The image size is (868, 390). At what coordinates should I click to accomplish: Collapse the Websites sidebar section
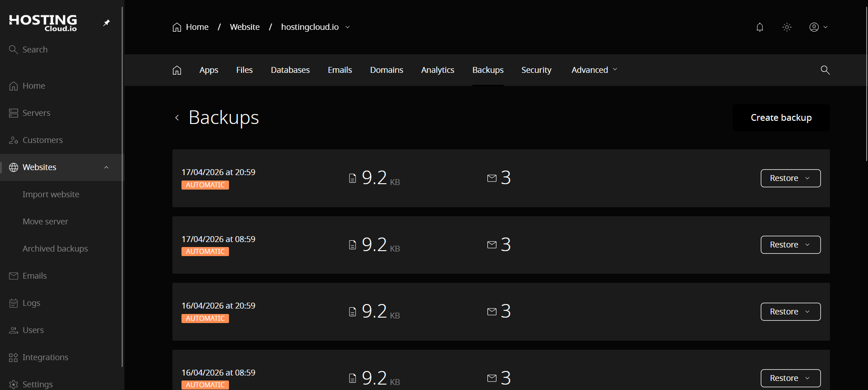tap(106, 167)
